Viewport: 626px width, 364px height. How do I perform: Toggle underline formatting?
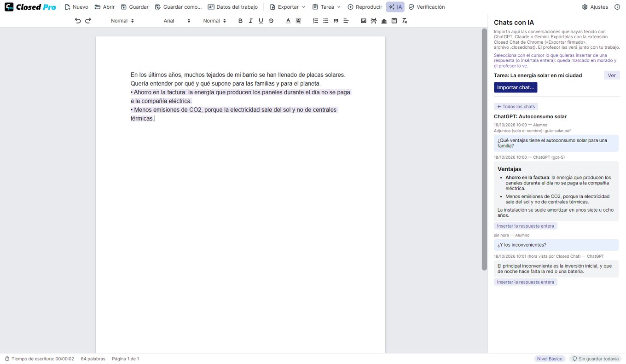261,21
